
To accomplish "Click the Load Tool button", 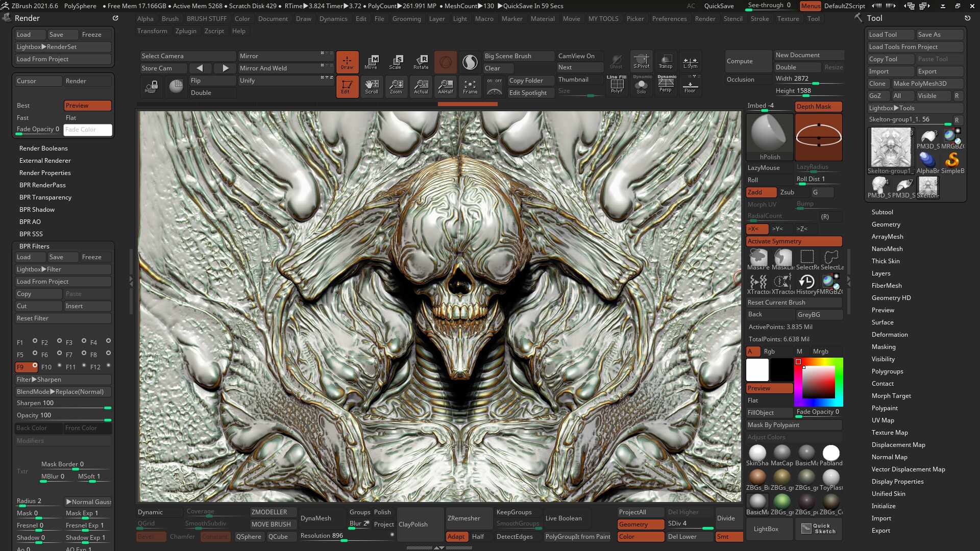I will [891, 35].
